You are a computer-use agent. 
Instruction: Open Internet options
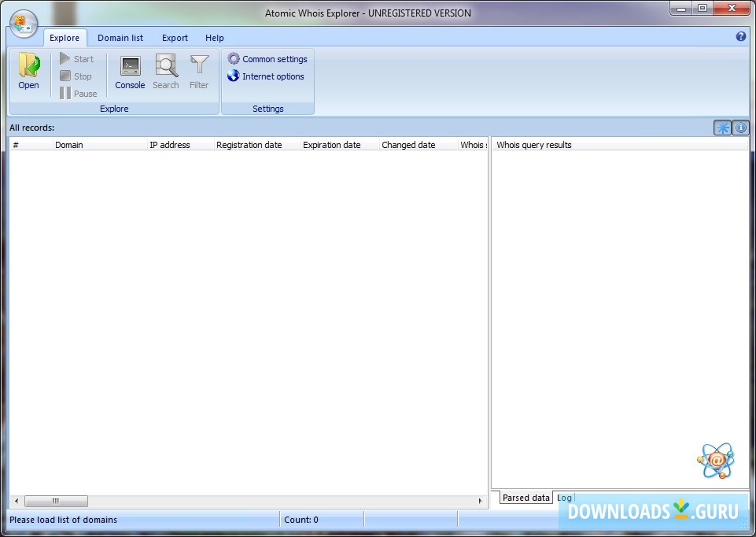tap(264, 76)
